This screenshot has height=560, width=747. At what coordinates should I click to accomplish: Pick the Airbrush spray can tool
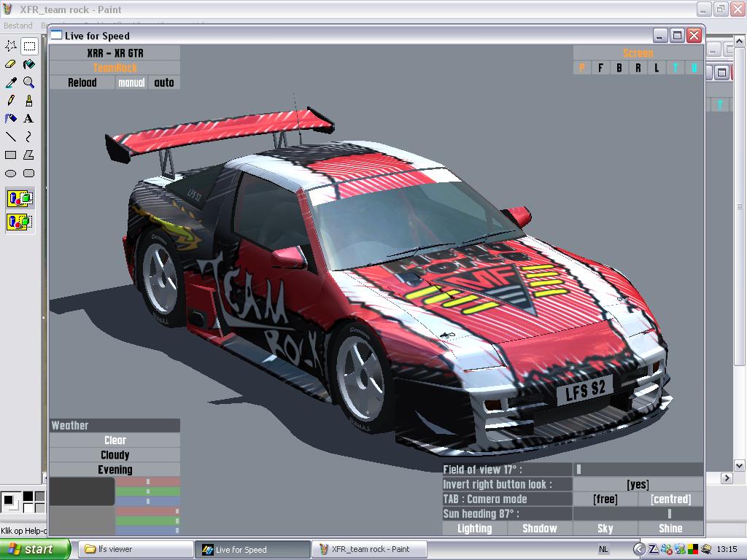tap(10, 119)
